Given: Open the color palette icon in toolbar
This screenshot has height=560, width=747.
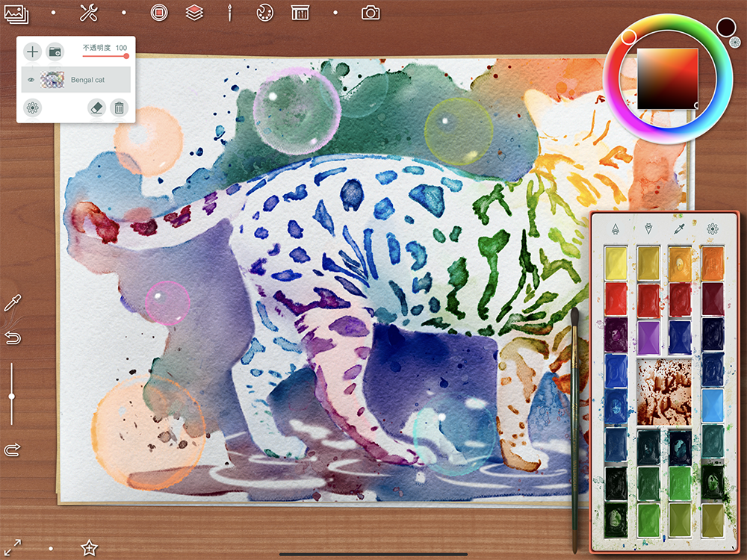Looking at the screenshot, I should [264, 13].
